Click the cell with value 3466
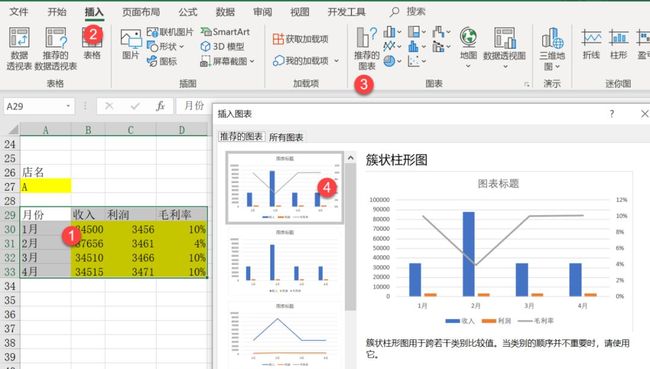This screenshot has width=650, height=369. pyautogui.click(x=131, y=257)
